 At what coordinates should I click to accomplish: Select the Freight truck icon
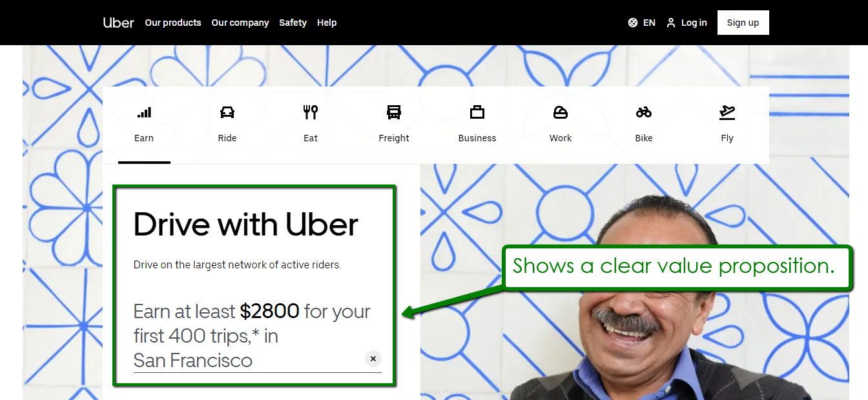coord(394,112)
